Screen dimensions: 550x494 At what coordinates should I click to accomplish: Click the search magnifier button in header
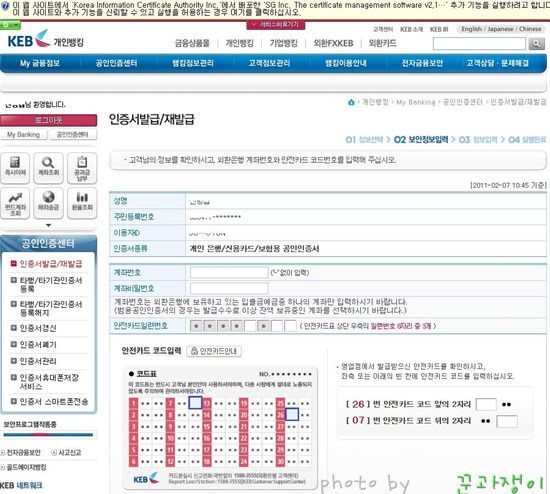click(x=536, y=44)
